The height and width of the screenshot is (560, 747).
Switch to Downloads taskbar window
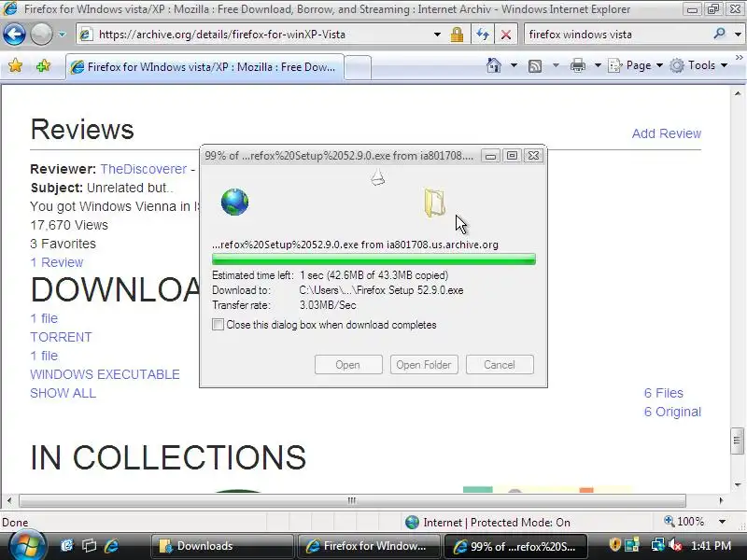click(x=221, y=546)
